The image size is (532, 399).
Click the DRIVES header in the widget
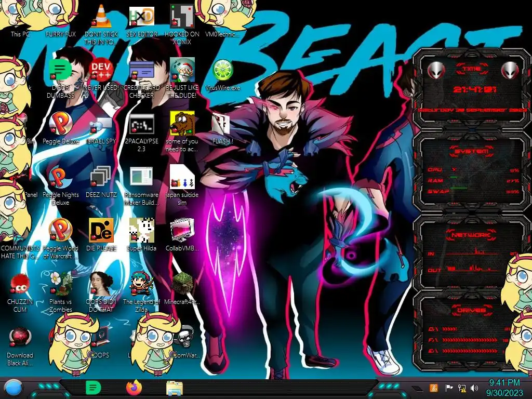pyautogui.click(x=472, y=310)
